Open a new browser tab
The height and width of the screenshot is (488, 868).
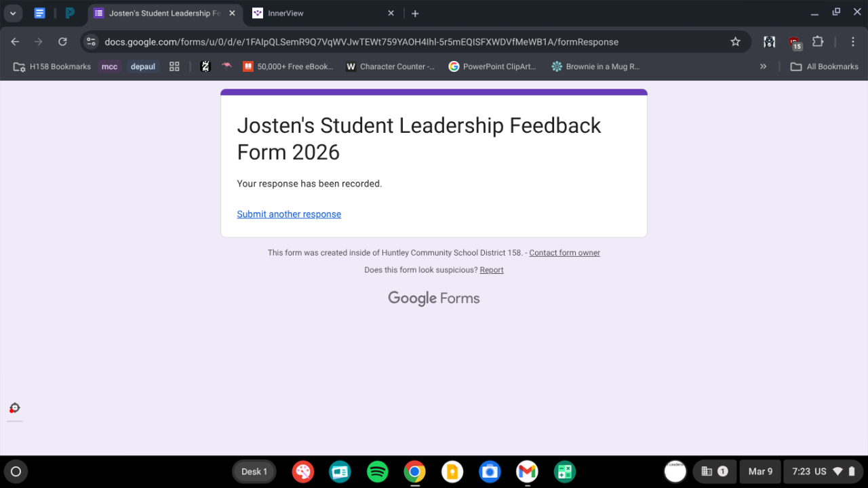tap(415, 14)
